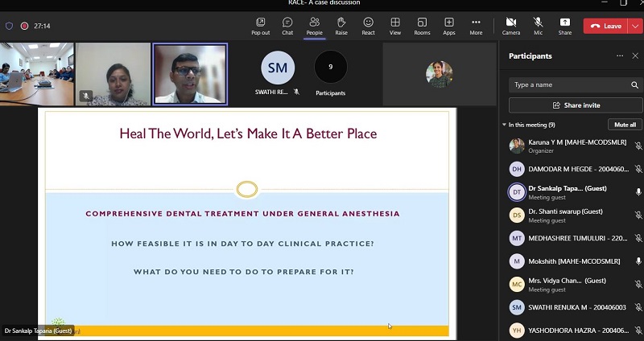Open the React emoji menu
This screenshot has width=644, height=341.
click(x=368, y=25)
